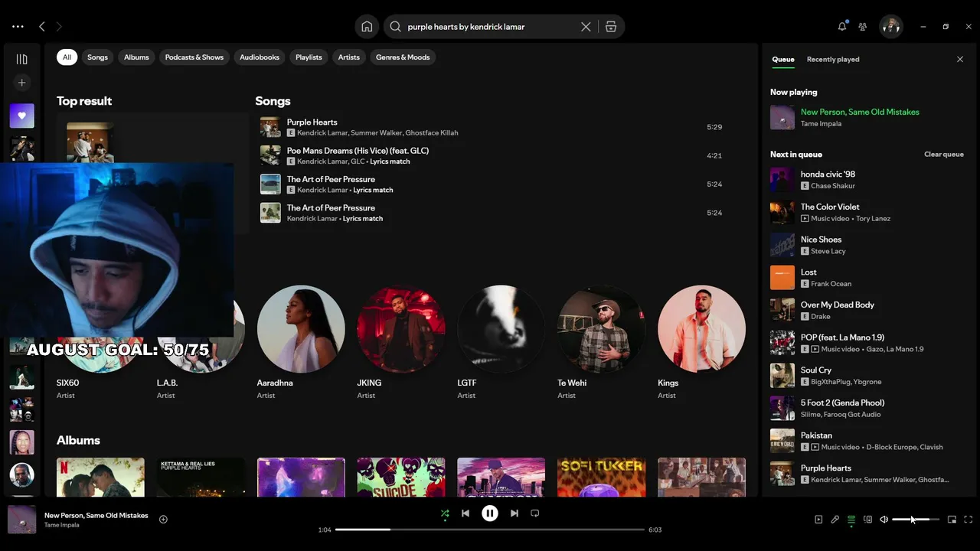Clear the search field with the X icon
The height and width of the screenshot is (551, 980).
click(x=586, y=27)
